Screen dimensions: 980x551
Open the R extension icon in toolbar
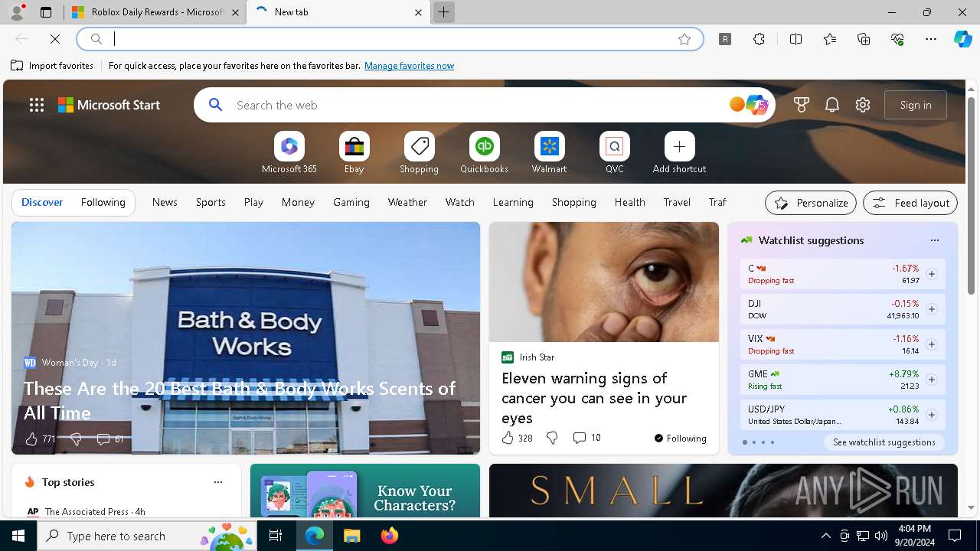(x=725, y=39)
